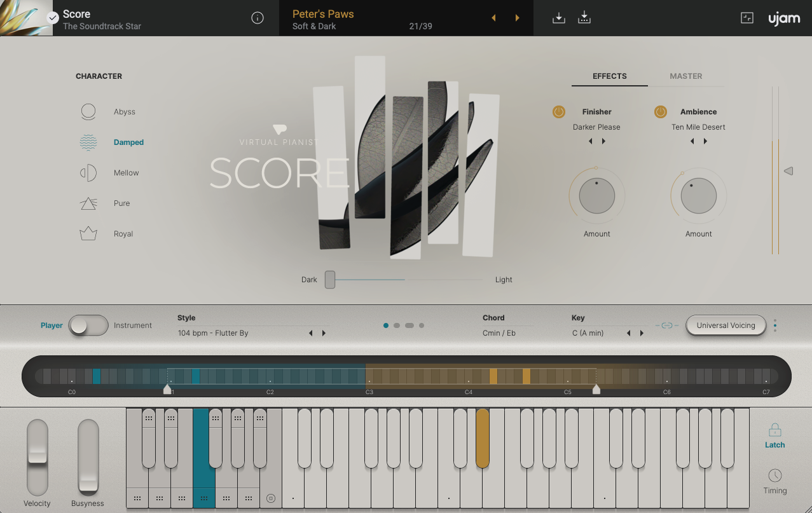Image resolution: width=812 pixels, height=513 pixels.
Task: Click the gold highlighted black key
Action: point(483,438)
